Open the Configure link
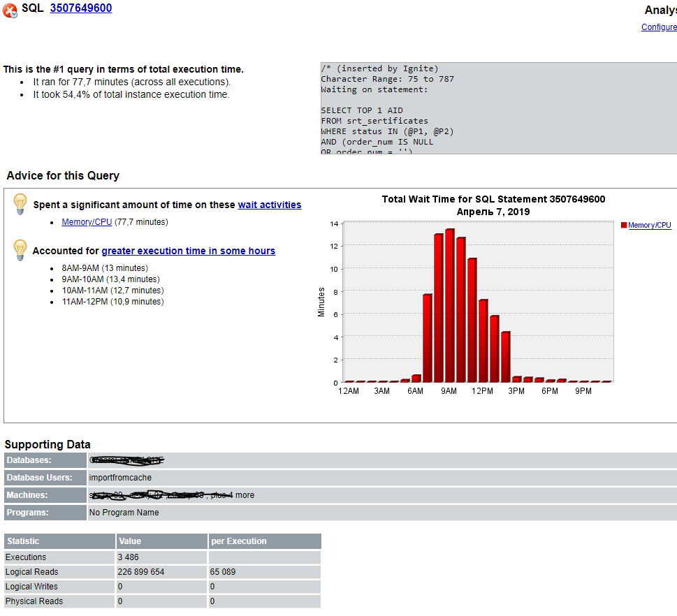This screenshot has width=677, height=616. point(659,27)
